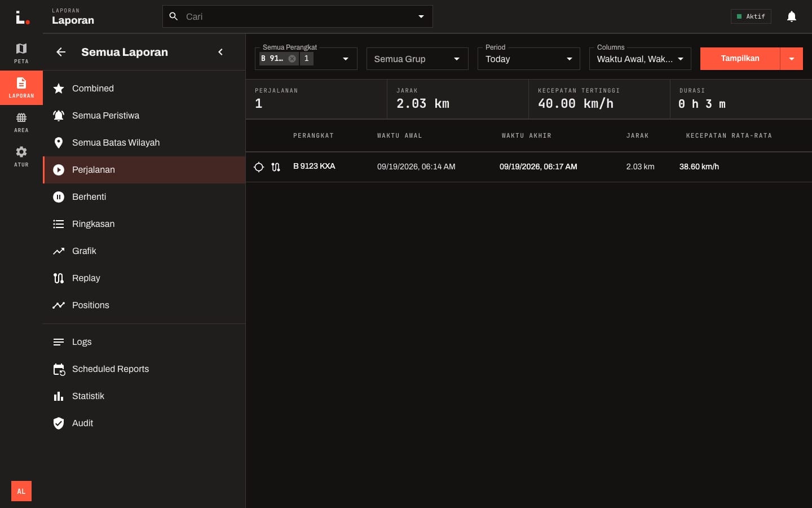The height and width of the screenshot is (508, 812).
Task: Select the Perjalanan report
Action: 144,170
